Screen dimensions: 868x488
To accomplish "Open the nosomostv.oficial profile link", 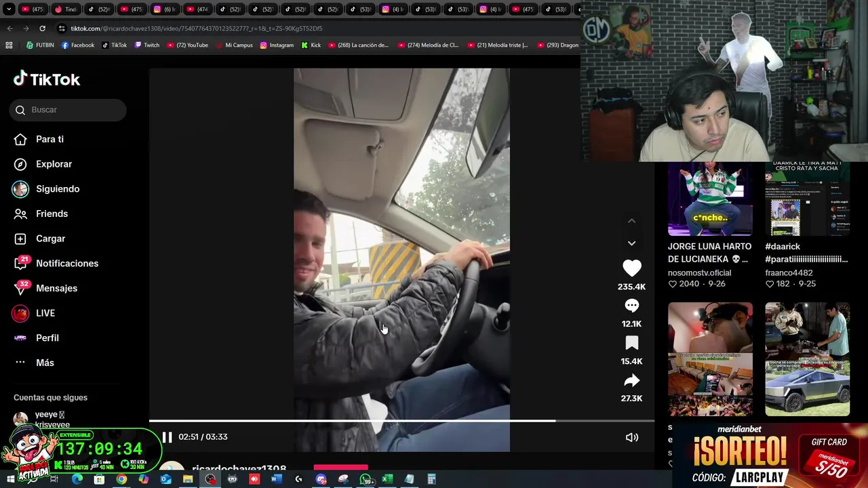I will tap(699, 272).
